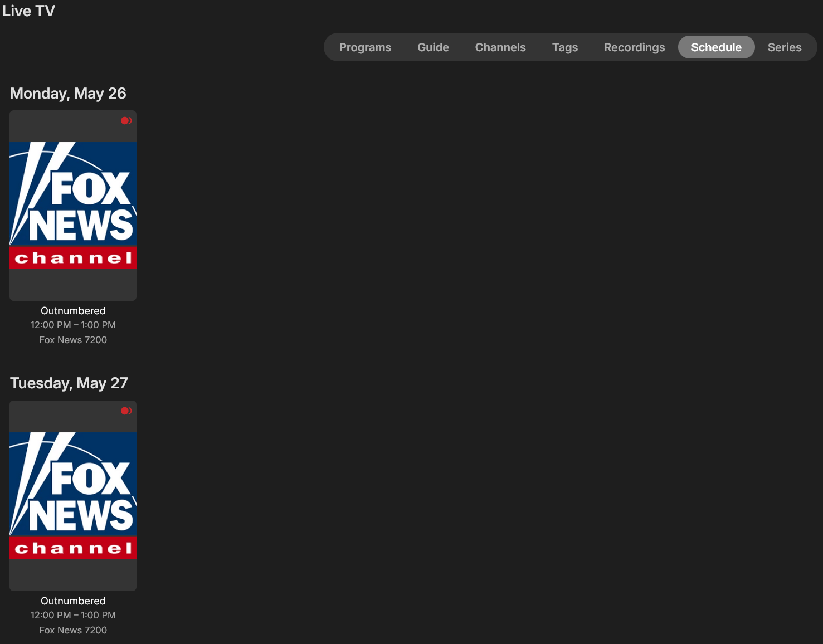Open the Channels tab
Image resolution: width=823 pixels, height=644 pixels.
point(500,47)
